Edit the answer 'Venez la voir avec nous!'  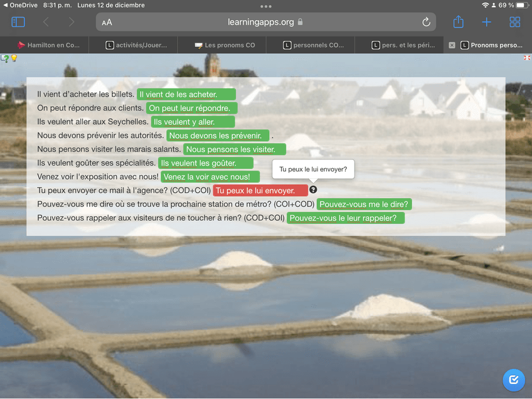210,177
